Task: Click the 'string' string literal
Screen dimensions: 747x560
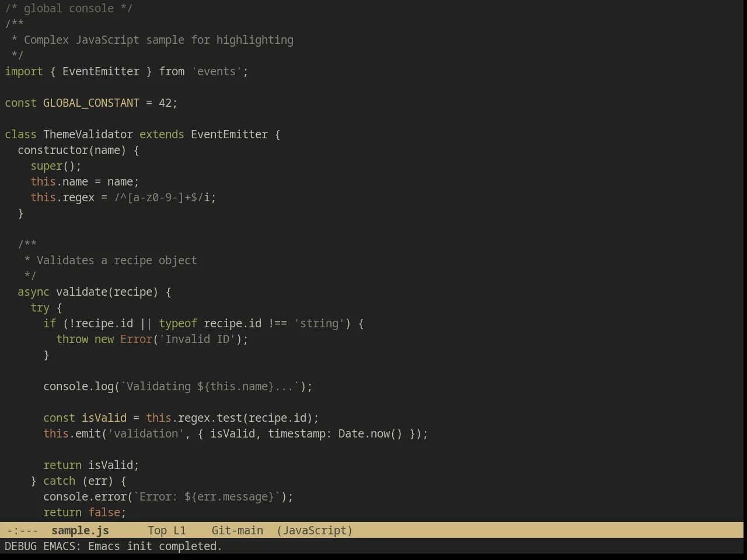Action: tap(319, 324)
